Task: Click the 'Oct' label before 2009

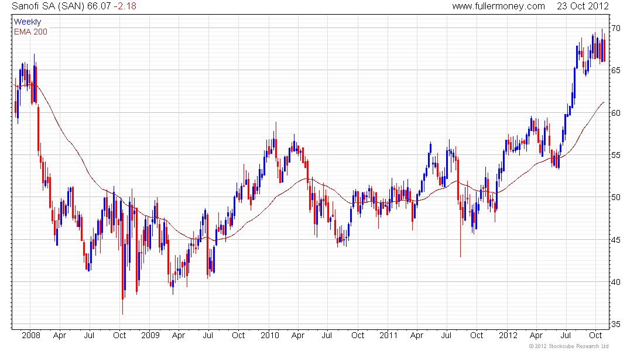Action: click(x=119, y=335)
